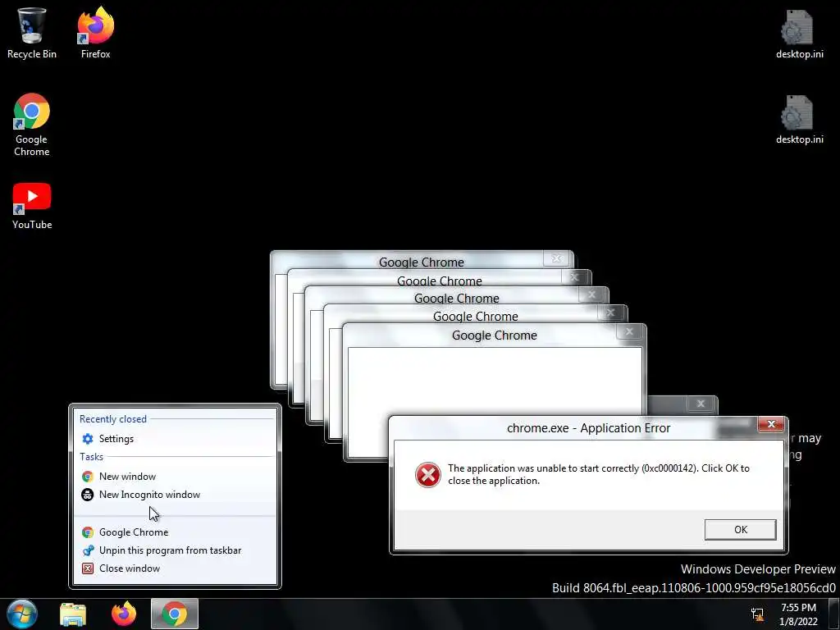Select the lower desktop.ini file icon
This screenshot has width=840, height=630.
(799, 120)
